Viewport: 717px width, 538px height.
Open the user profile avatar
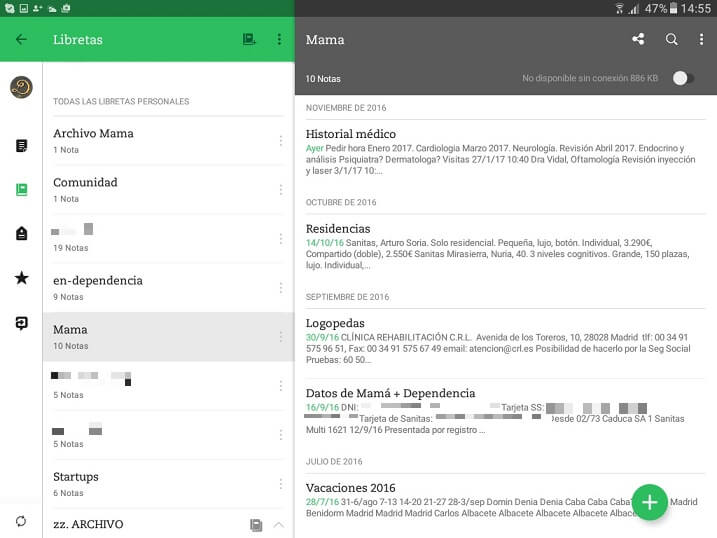tap(21, 87)
